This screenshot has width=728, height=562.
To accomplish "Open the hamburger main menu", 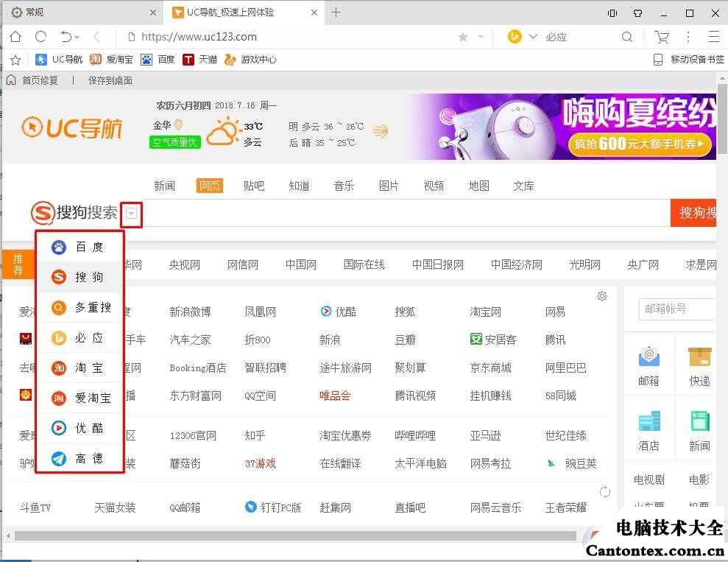I will tap(714, 37).
